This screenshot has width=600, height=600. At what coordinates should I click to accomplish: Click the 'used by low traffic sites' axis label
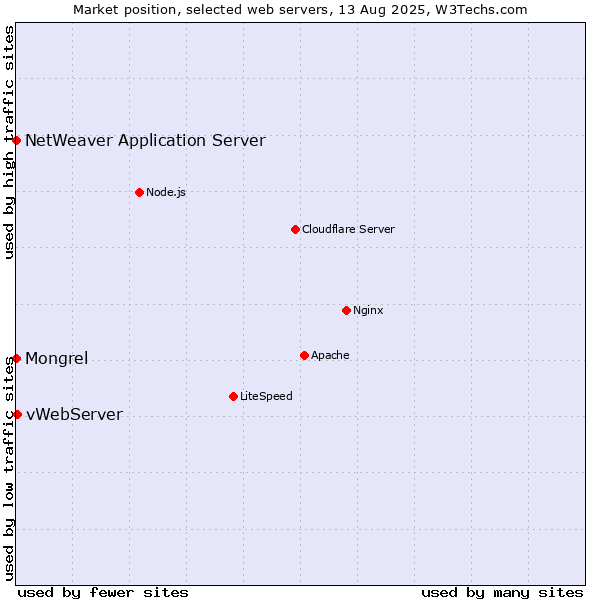tap(8, 469)
